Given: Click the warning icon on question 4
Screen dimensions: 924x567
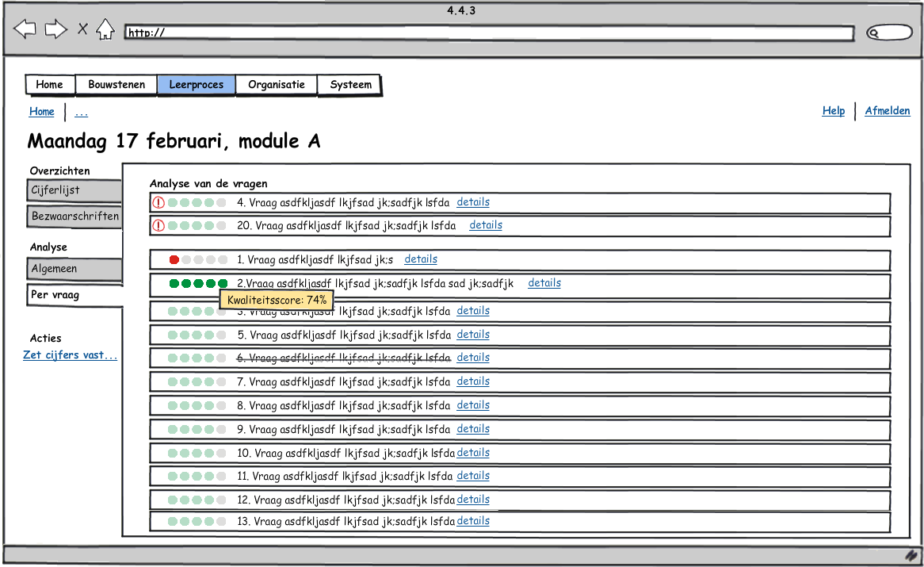Looking at the screenshot, I should [158, 203].
